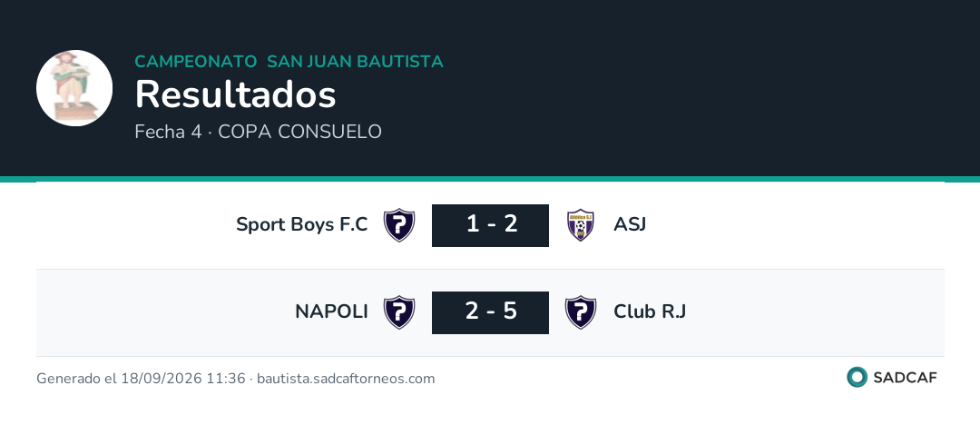Screen dimensions: 980x425
Task: Click the SADCAF brand text
Action: coord(905,378)
